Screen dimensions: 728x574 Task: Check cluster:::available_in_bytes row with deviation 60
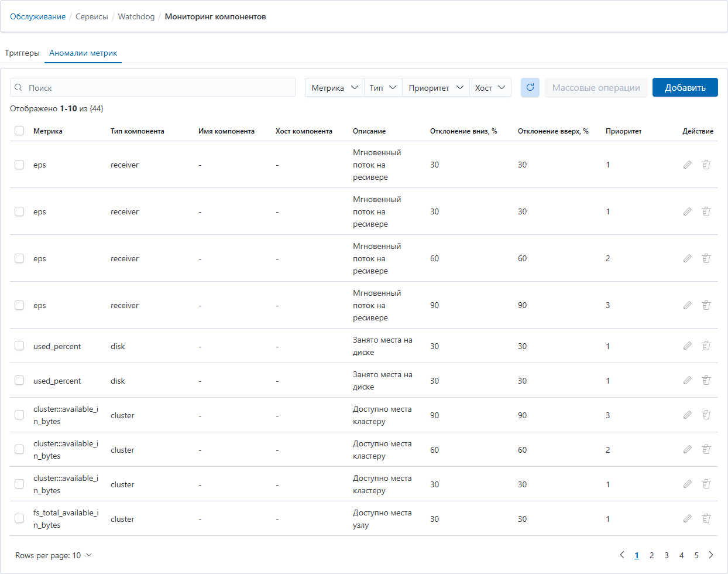click(19, 449)
